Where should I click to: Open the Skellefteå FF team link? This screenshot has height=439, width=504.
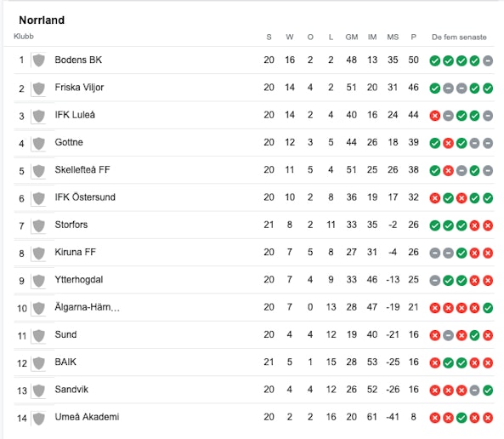[82, 169]
